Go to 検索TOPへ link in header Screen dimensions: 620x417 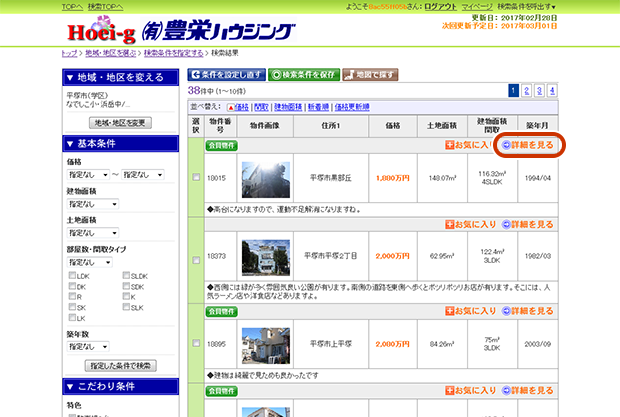(x=105, y=7)
